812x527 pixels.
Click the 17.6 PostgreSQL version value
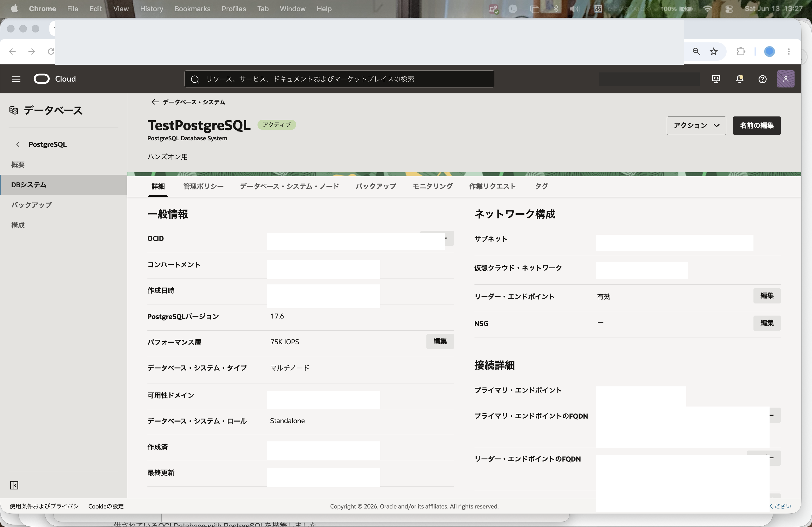coord(277,316)
